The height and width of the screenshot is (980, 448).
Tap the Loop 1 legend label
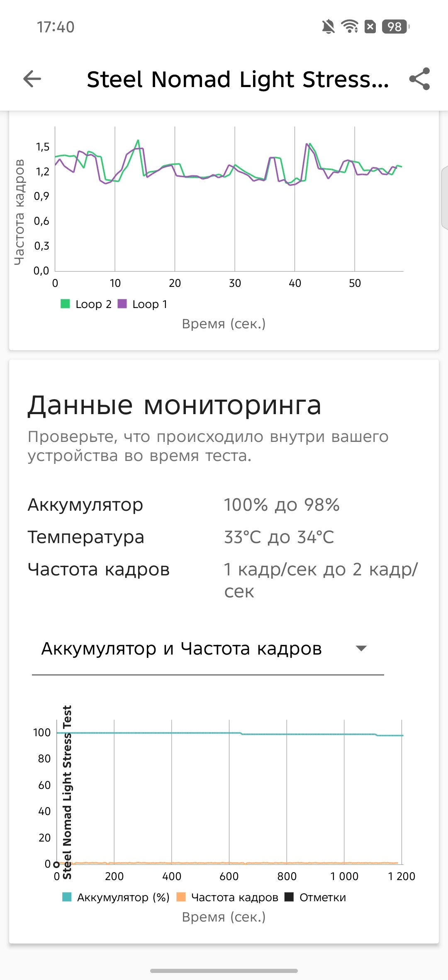(150, 304)
